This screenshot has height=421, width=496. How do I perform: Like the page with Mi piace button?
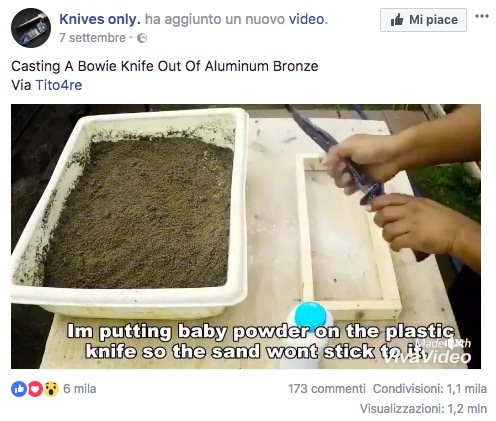(423, 20)
